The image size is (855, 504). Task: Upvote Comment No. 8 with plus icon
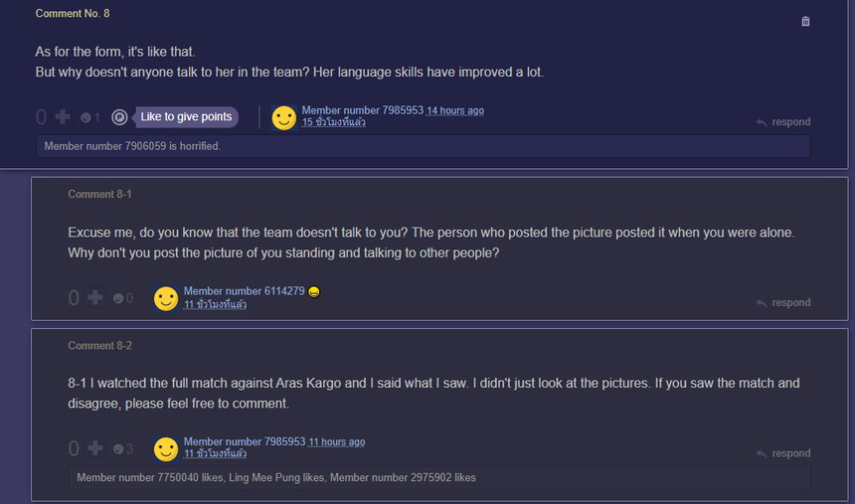63,117
